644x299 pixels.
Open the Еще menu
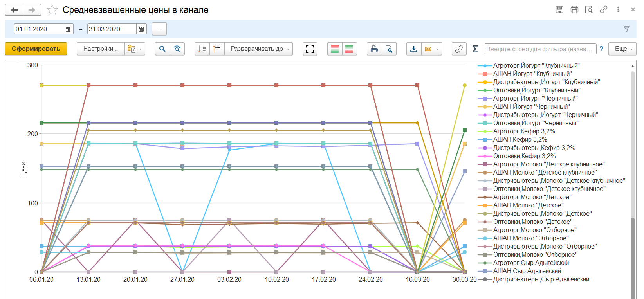624,49
